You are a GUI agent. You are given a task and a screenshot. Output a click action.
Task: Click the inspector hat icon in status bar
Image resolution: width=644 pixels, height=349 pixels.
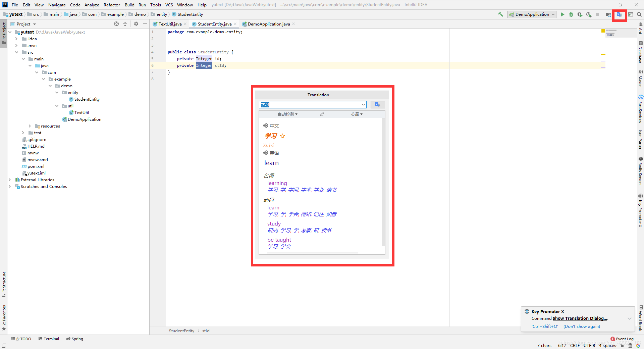click(x=630, y=346)
